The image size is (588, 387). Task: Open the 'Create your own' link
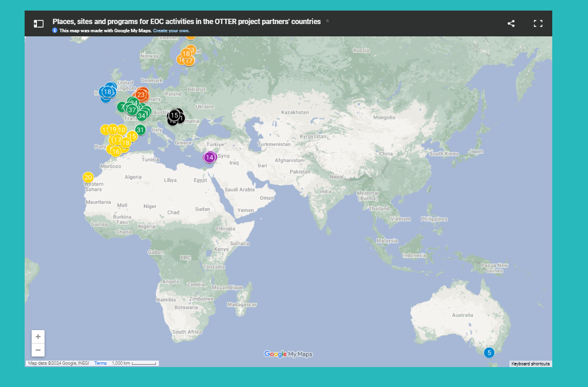171,30
